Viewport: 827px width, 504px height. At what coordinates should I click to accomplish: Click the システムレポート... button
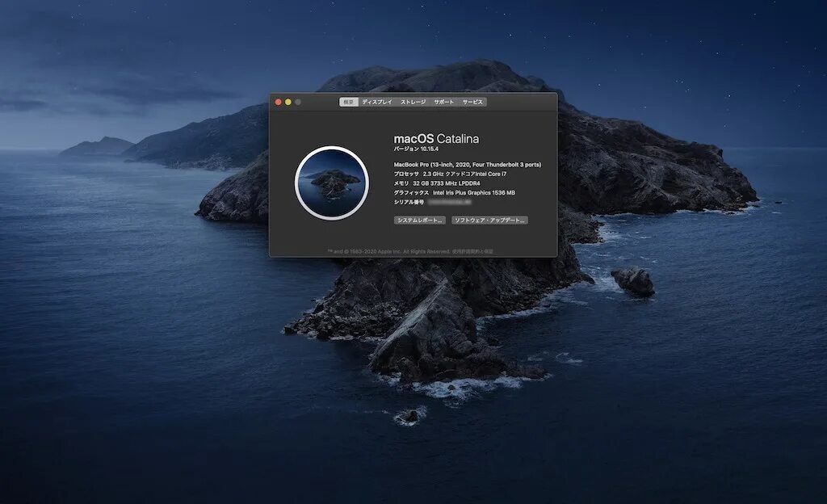pos(420,220)
